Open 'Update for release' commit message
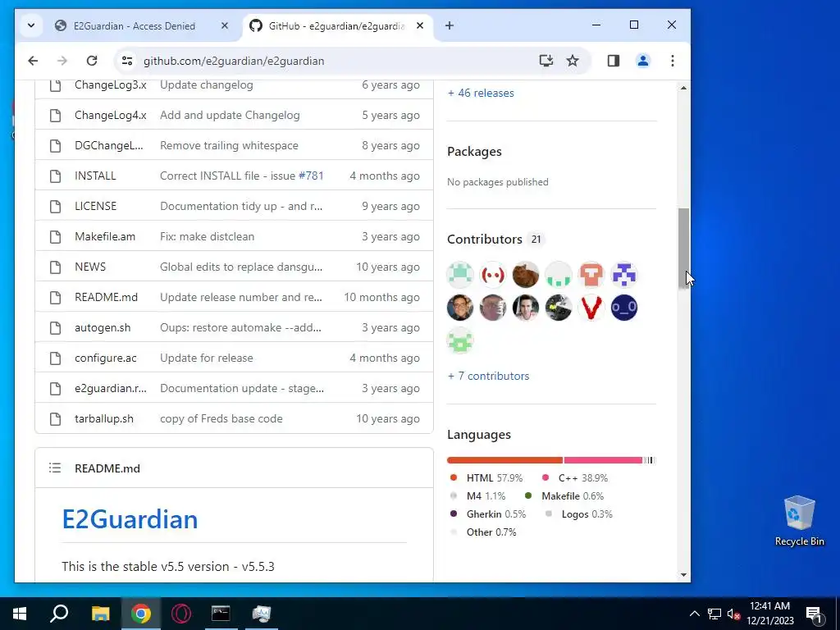Screen dimensions: 840x630 (x=206, y=358)
